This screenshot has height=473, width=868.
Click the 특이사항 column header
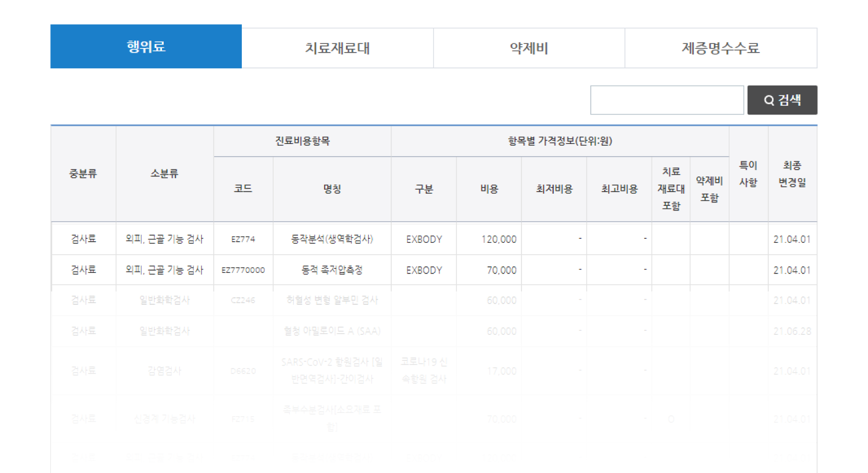[x=748, y=173]
